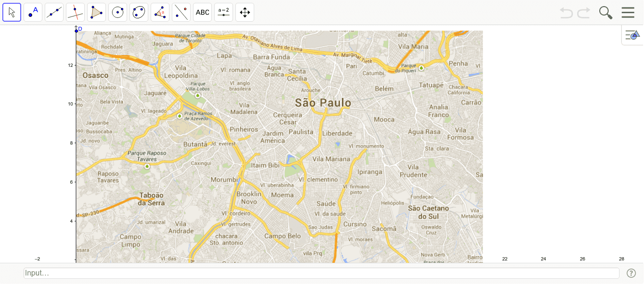This screenshot has width=644, height=284.
Task: Open Input help question mark
Action: 631,273
